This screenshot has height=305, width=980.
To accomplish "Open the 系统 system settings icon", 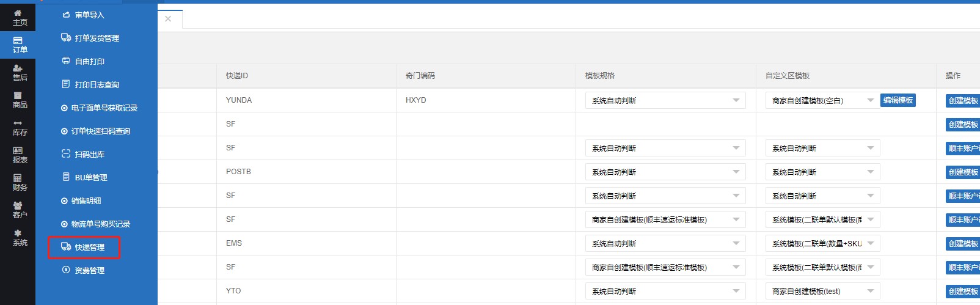I will (18, 237).
